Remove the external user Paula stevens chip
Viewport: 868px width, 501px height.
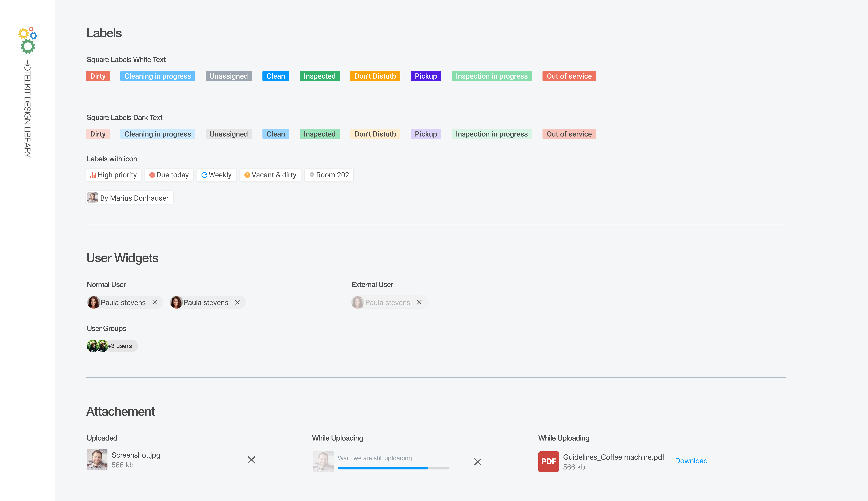(x=419, y=302)
